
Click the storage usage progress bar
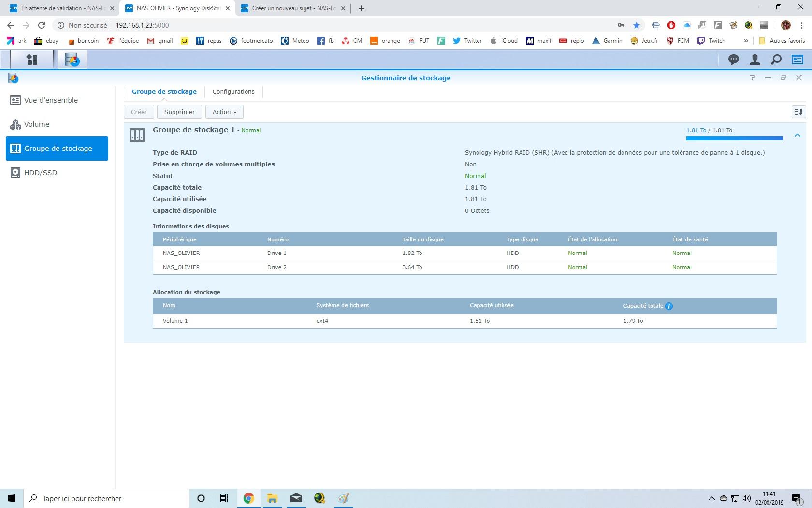734,138
